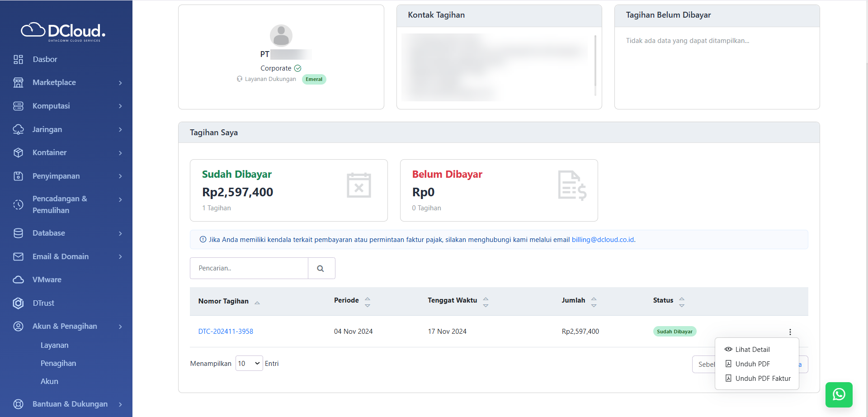
Task: Click the Dasbor dashboard icon
Action: (x=18, y=59)
